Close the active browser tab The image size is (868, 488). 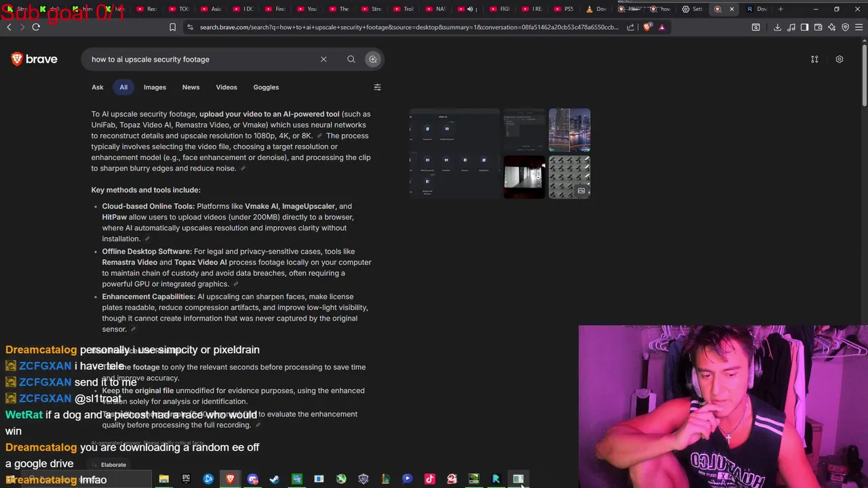(732, 9)
